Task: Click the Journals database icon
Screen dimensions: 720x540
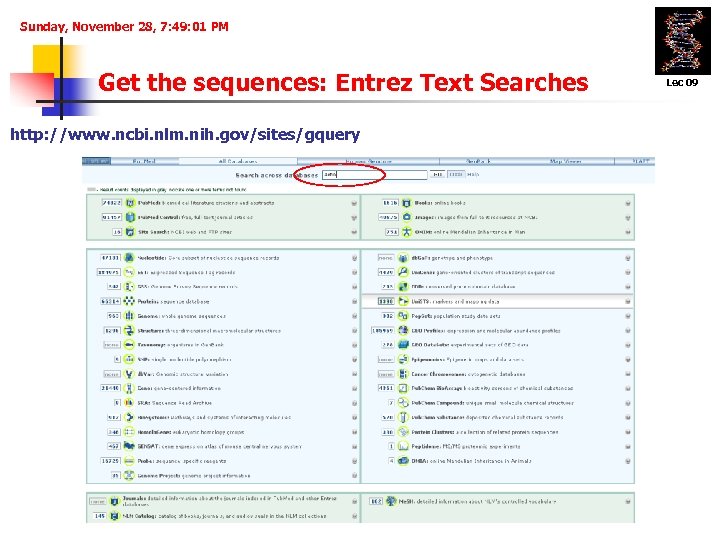Action: coord(114,501)
